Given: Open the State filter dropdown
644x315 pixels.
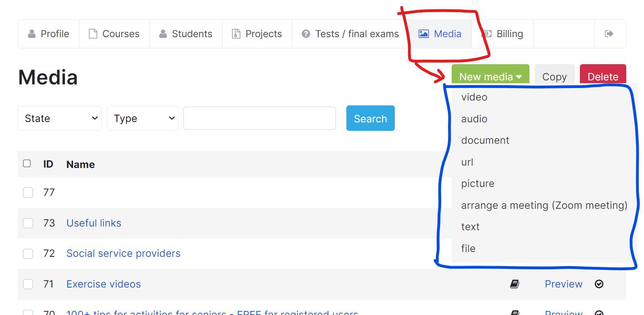Looking at the screenshot, I should [60, 118].
